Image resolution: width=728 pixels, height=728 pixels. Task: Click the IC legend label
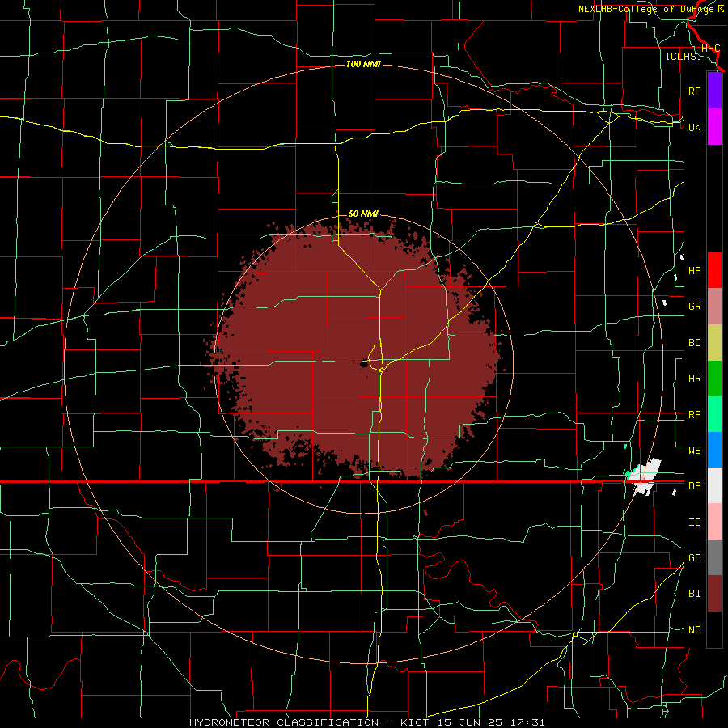point(694,523)
